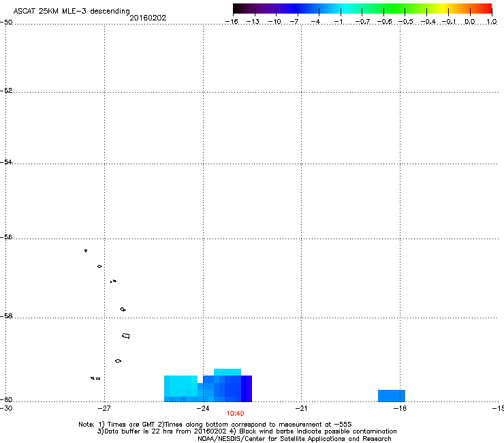
Task: Click the longitude axis label "-18"
Action: (400, 408)
